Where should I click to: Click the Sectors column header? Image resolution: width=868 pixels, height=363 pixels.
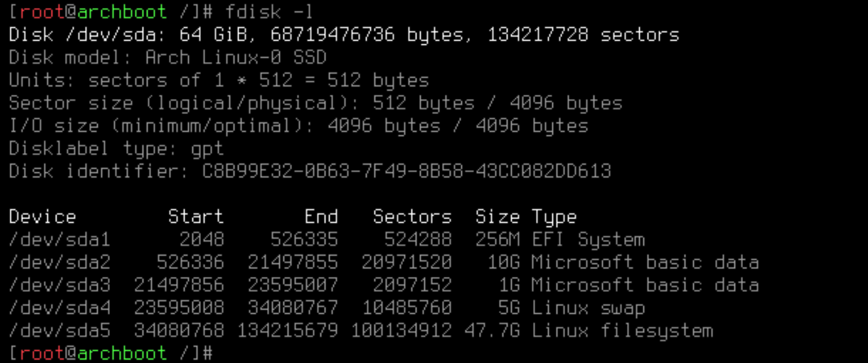tap(412, 217)
